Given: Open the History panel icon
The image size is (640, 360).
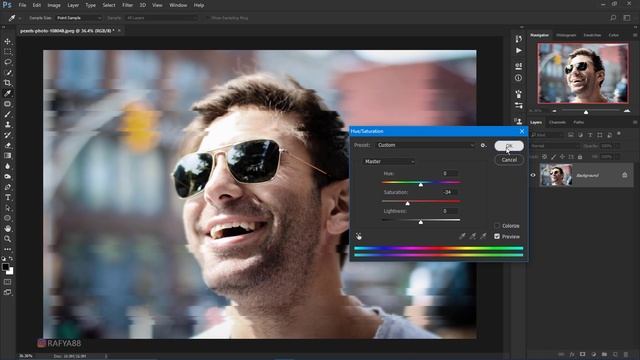Looking at the screenshot, I should pyautogui.click(x=518, y=39).
